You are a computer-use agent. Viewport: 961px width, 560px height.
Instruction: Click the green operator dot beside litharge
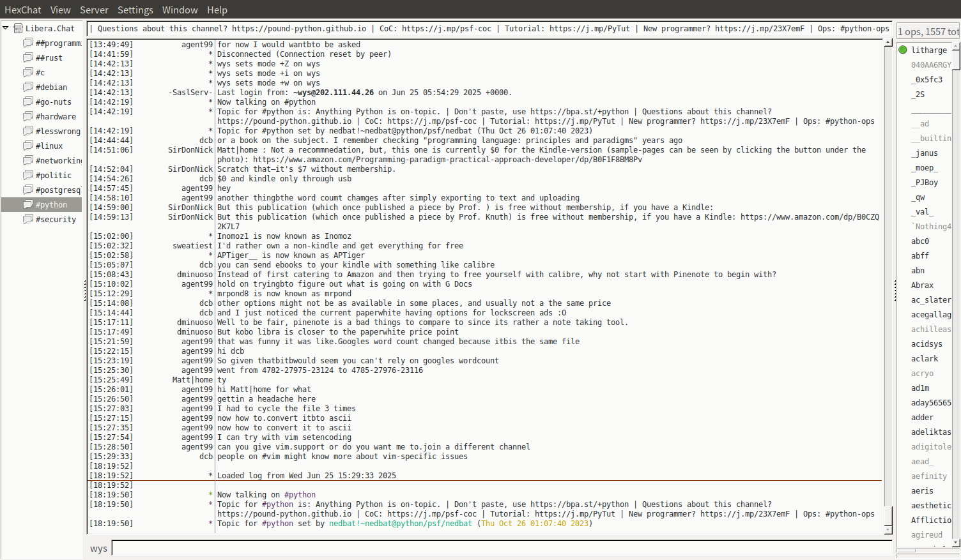point(903,50)
